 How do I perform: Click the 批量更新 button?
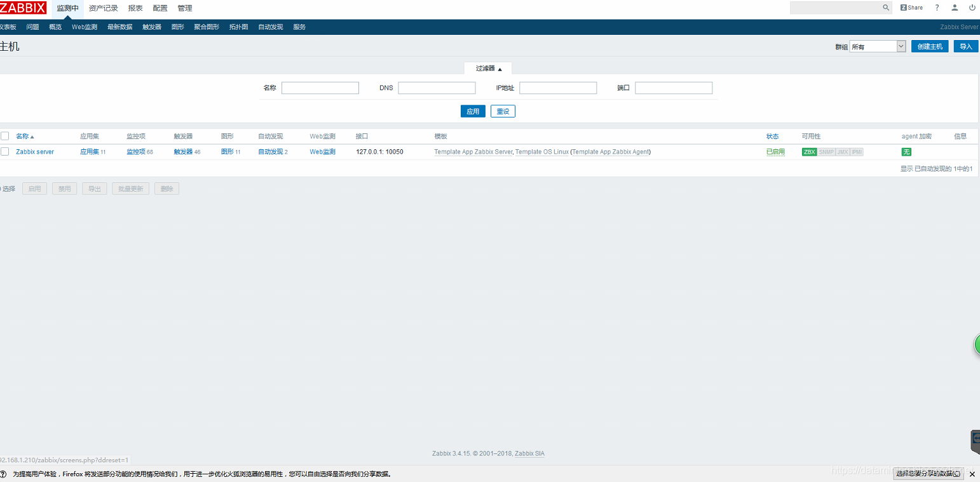[x=130, y=189]
